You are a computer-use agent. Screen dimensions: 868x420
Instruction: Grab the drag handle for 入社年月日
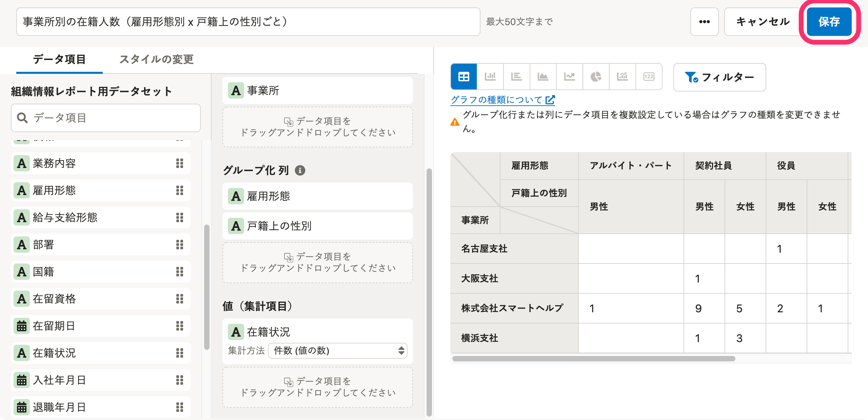coord(180,380)
